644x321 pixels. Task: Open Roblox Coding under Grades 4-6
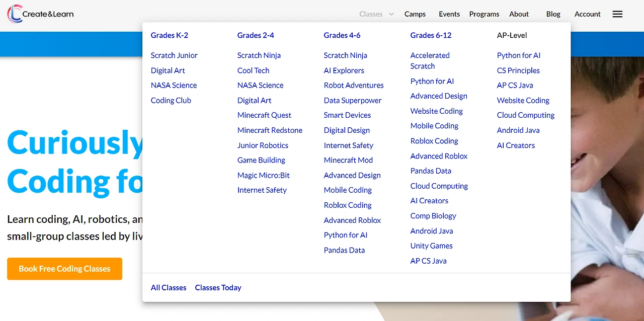348,205
